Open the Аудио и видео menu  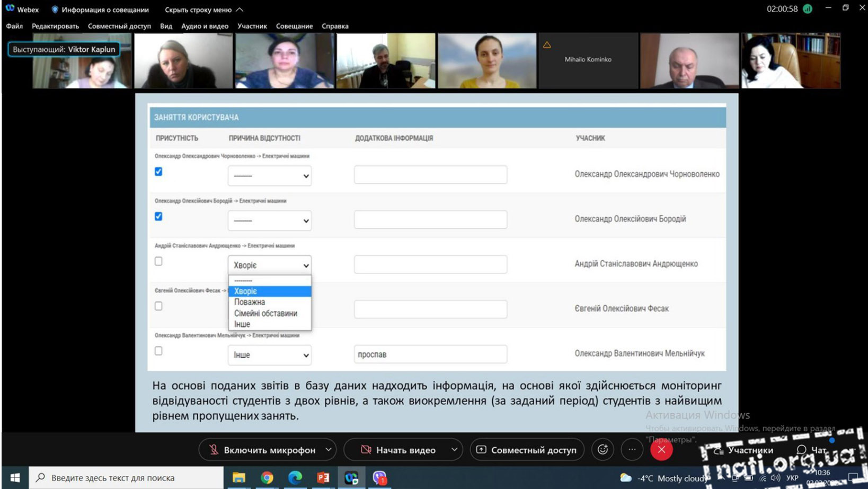pyautogui.click(x=205, y=26)
